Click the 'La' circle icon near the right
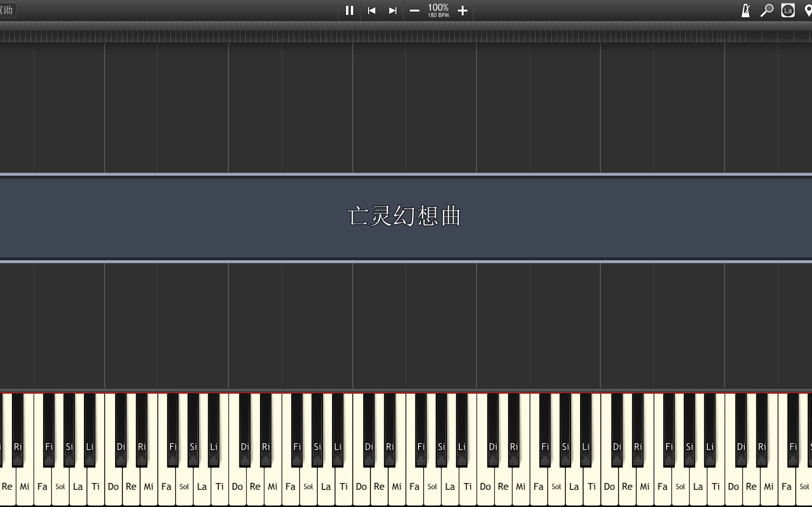 pos(788,10)
